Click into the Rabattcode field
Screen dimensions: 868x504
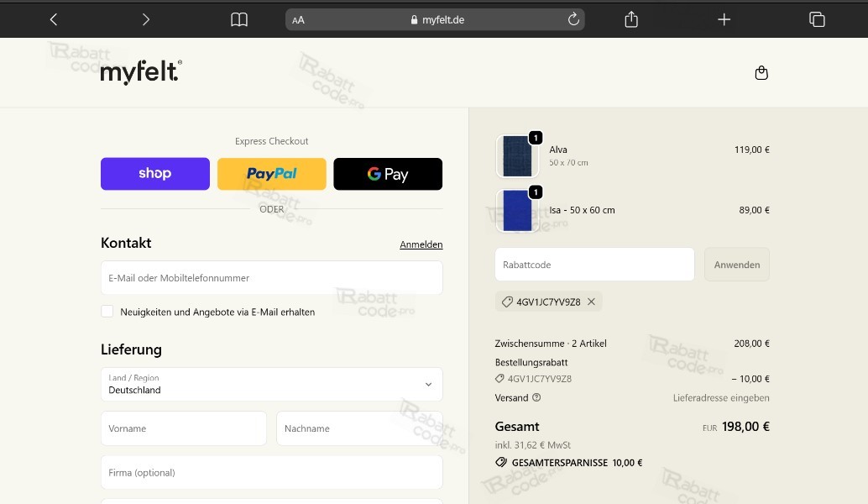(x=594, y=265)
